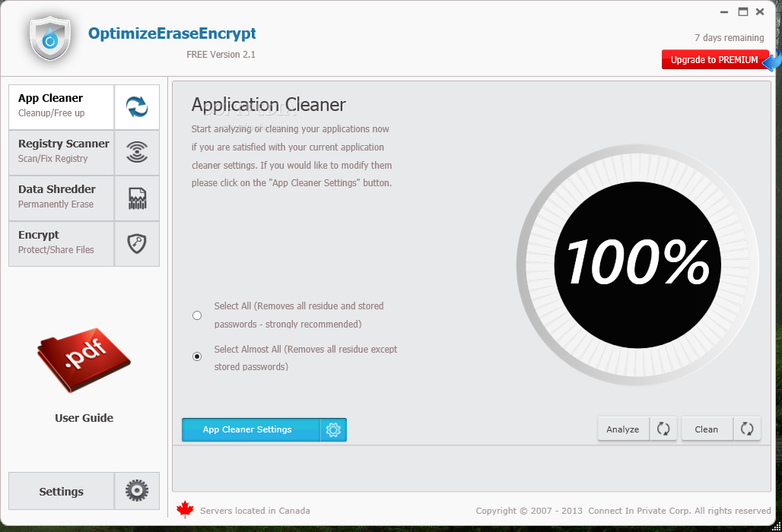Click gear icon beside App Cleaner Settings
The height and width of the screenshot is (532, 782).
[x=333, y=429]
